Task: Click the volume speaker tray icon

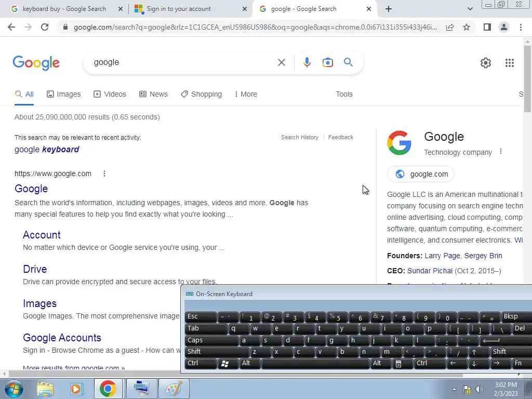Action: click(479, 389)
